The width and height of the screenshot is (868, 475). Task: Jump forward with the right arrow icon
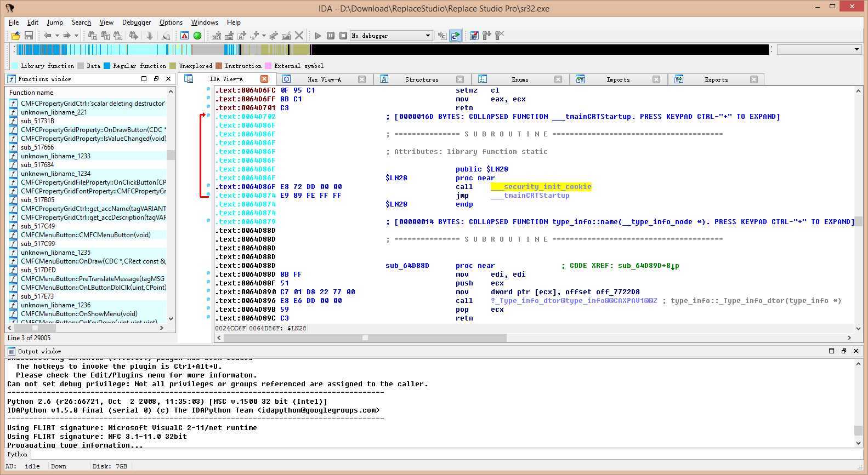point(67,36)
